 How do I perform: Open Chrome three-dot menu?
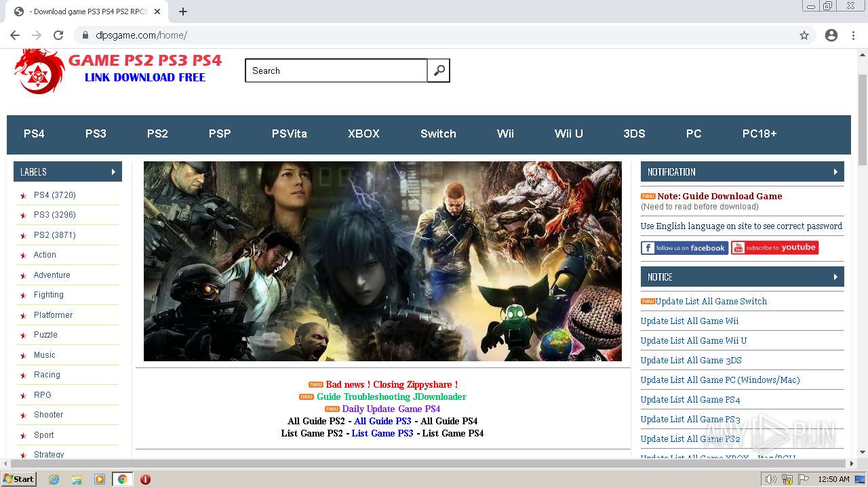(853, 35)
